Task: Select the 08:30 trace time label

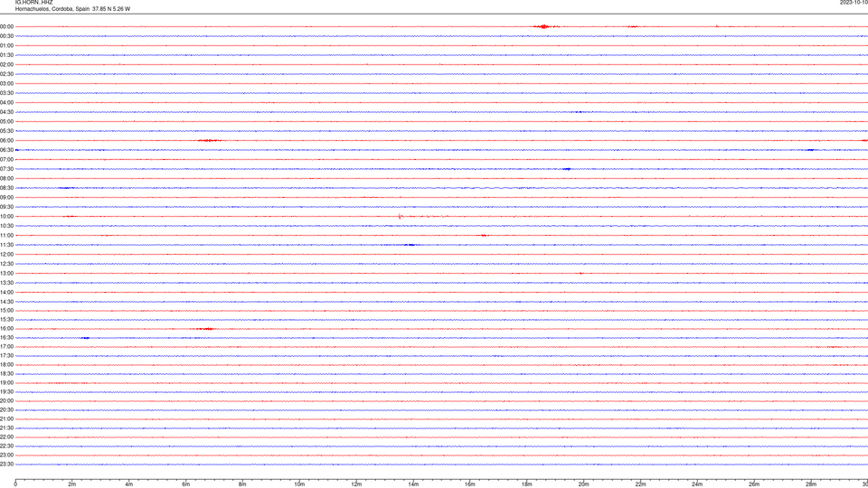Action: pyautogui.click(x=6, y=188)
